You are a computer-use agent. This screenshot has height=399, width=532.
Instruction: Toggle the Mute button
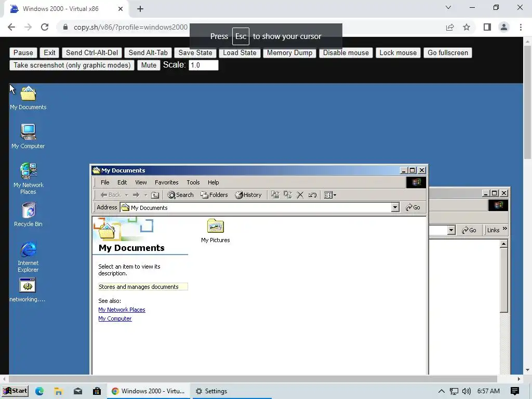click(149, 65)
